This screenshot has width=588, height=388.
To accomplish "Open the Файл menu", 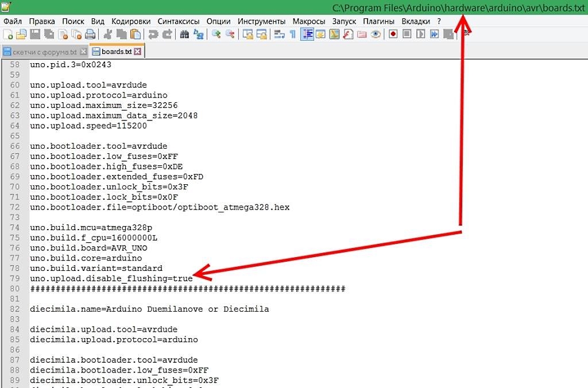I will [x=13, y=21].
